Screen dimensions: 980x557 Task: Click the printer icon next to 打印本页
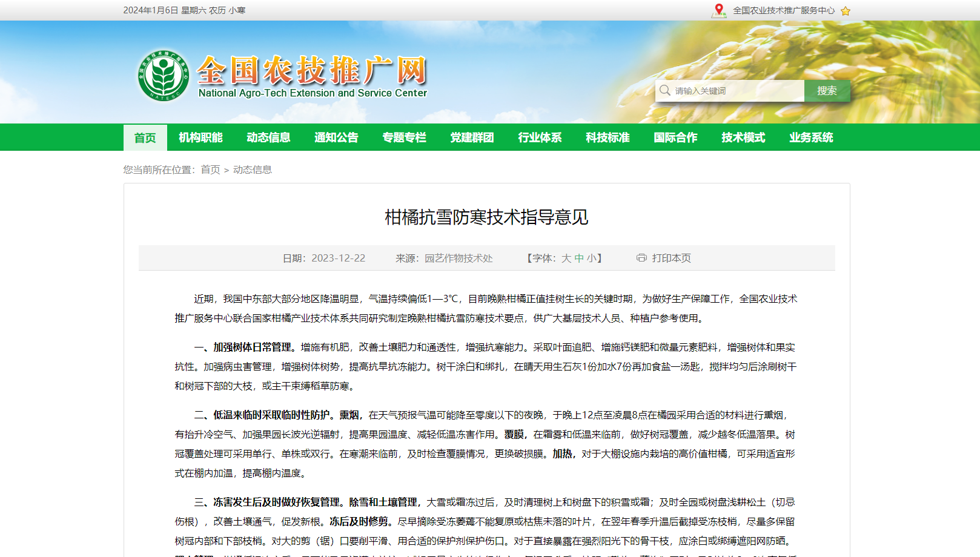(x=641, y=258)
